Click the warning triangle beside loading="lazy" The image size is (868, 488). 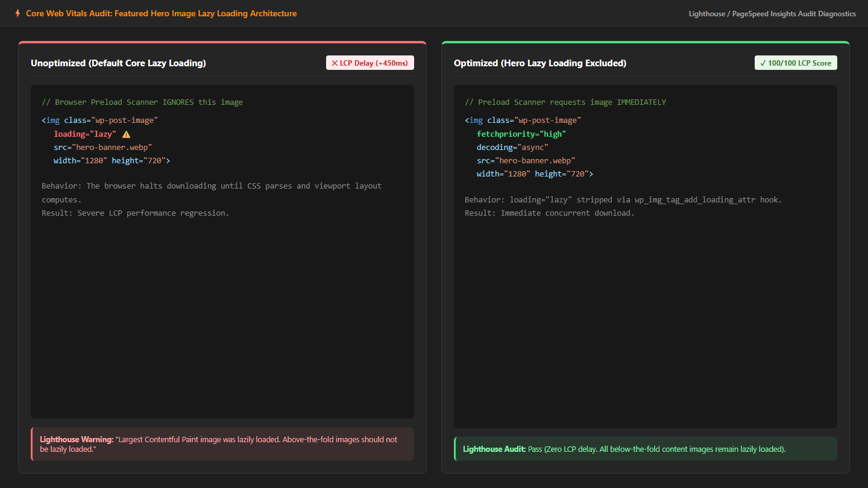point(126,134)
